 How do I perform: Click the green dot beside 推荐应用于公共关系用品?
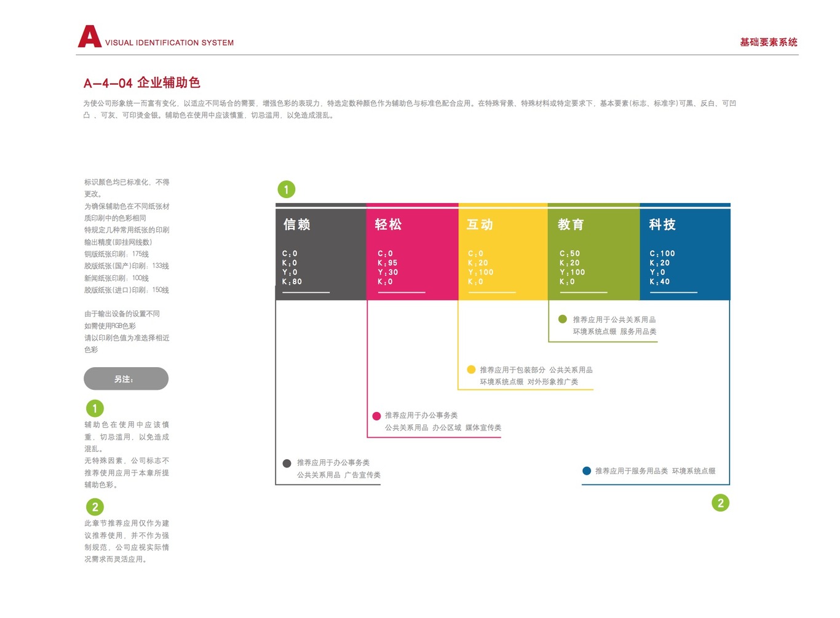click(562, 319)
